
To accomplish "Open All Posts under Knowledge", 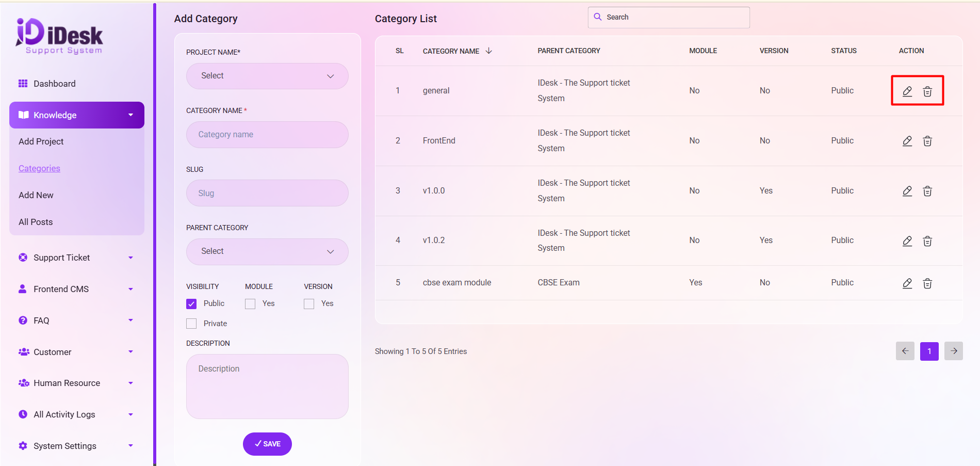I will pos(36,222).
